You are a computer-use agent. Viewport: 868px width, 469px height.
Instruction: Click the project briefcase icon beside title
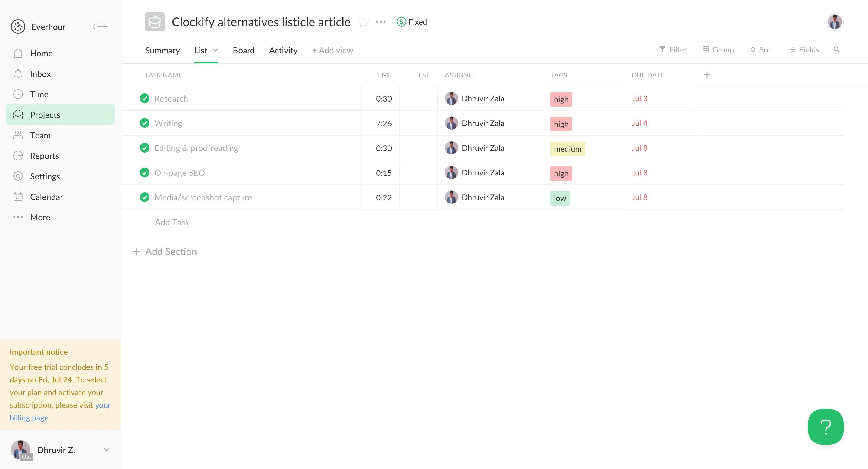tap(155, 22)
